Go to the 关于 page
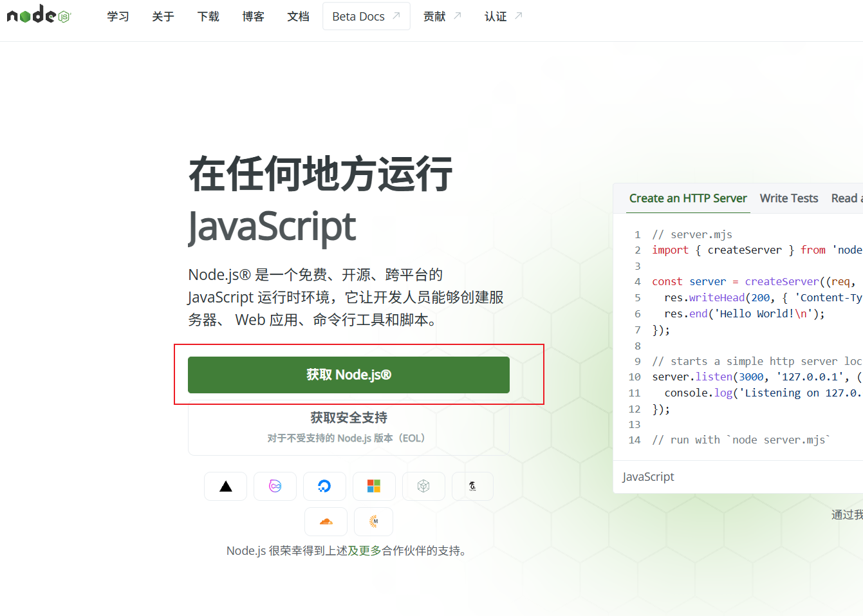 tap(163, 16)
